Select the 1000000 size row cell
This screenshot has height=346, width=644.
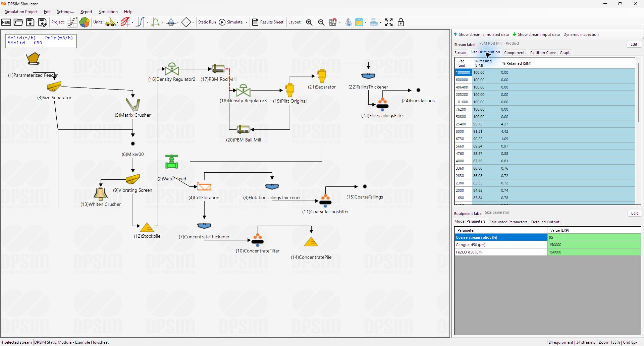click(463, 72)
